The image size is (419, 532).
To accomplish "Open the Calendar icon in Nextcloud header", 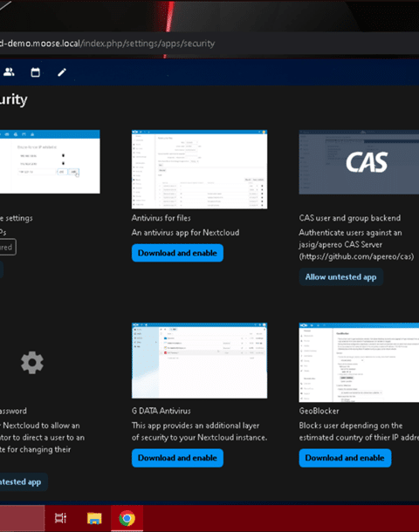I will 35,72.
